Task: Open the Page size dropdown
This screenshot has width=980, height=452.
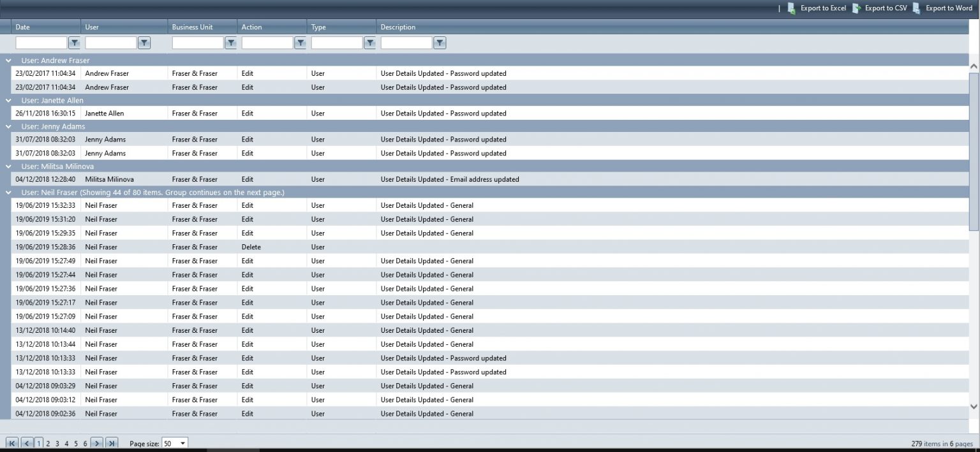Action: pyautogui.click(x=175, y=443)
